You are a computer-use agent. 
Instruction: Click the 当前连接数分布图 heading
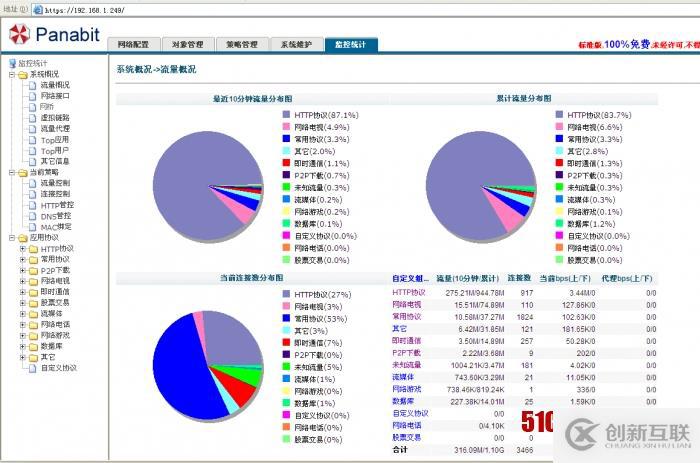(251, 278)
